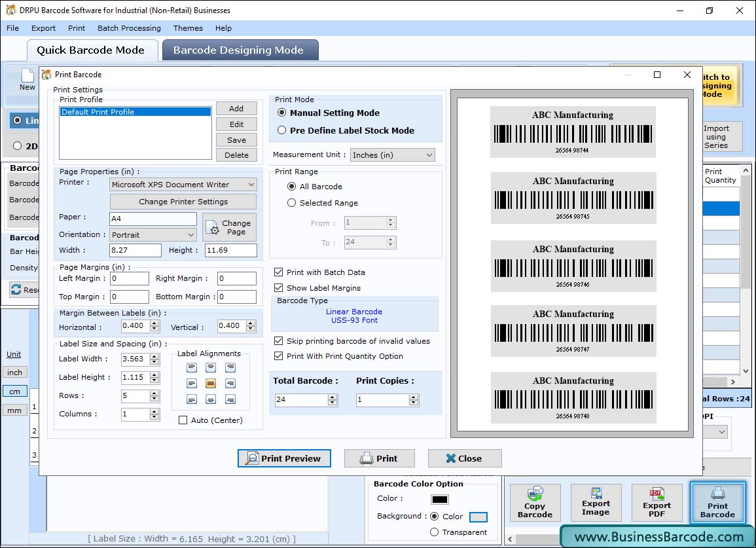The image size is (756, 548).
Task: Toggle Show Label Margins checkbox
Action: [x=278, y=287]
